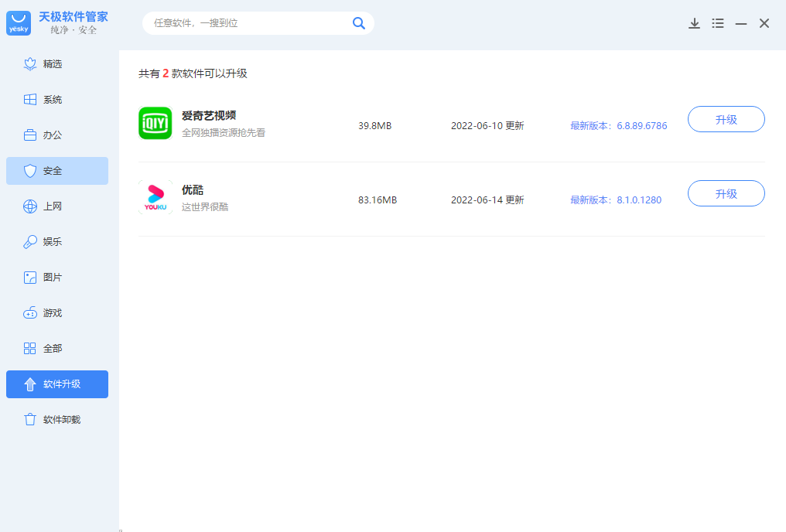Viewport: 786px width, 532px height.
Task: Click 爱奇艺 latest version 6.8.89.6786 link
Action: coord(619,126)
